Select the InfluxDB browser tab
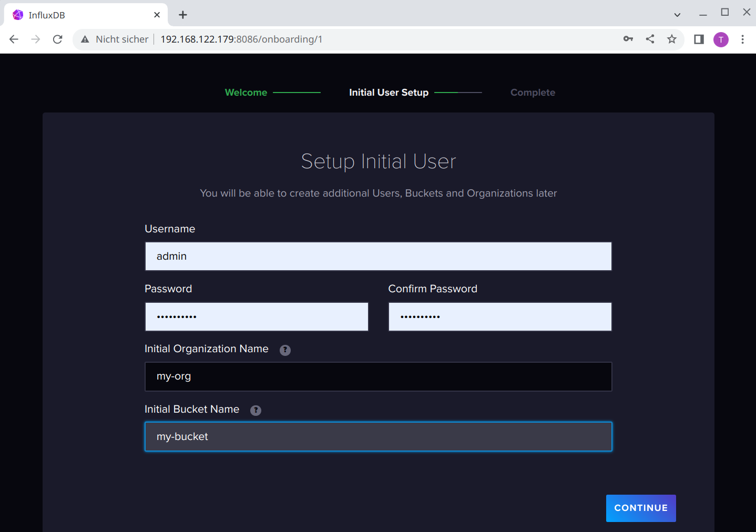This screenshot has height=532, width=756. coord(86,15)
